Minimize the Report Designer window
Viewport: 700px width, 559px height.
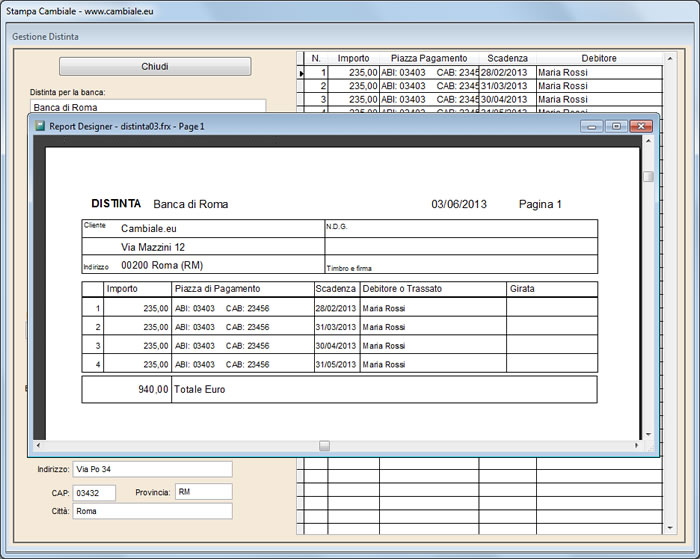point(592,126)
